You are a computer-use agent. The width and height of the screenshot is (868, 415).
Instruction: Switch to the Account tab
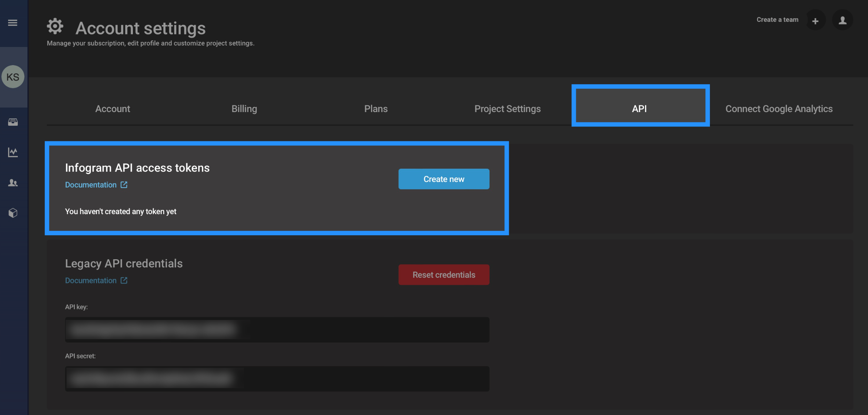click(112, 108)
